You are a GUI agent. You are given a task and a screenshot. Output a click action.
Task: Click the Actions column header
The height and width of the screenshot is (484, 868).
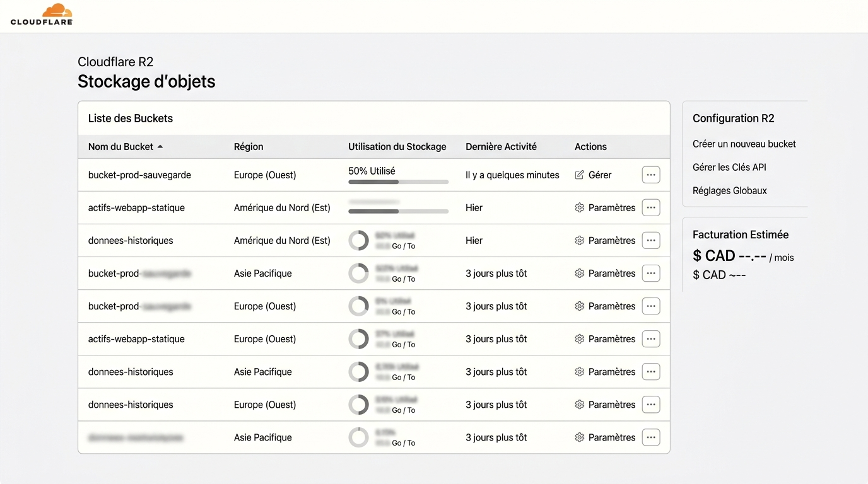click(x=590, y=146)
